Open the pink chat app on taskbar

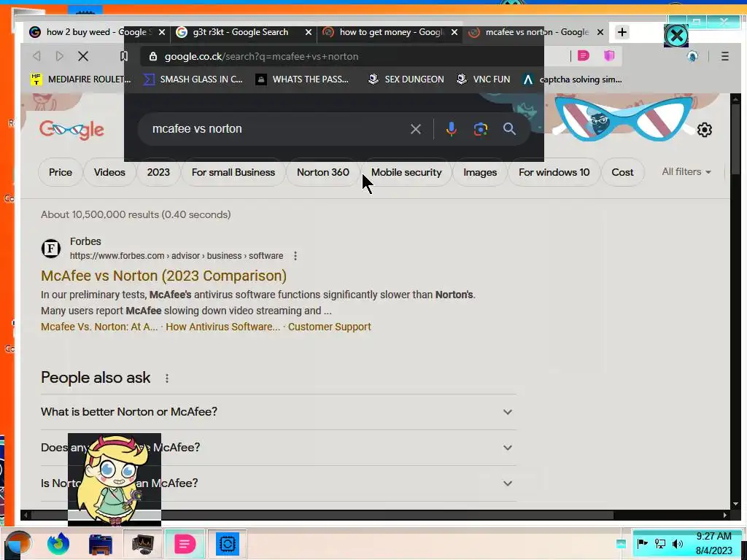click(x=185, y=544)
